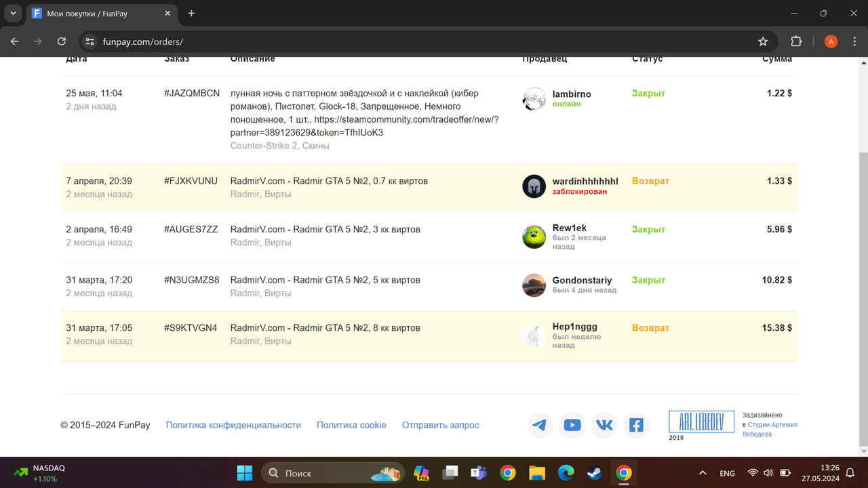
Task: Open the browser extensions puzzle icon
Action: pyautogui.click(x=797, y=41)
